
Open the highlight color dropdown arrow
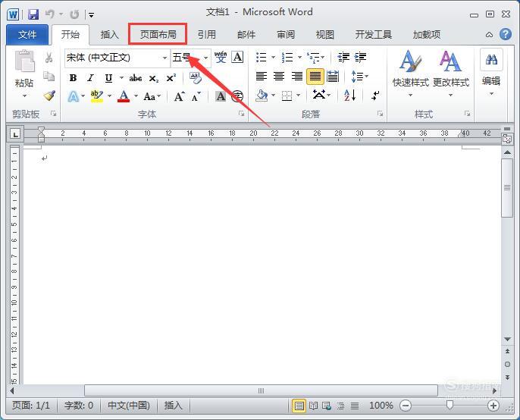[x=109, y=96]
